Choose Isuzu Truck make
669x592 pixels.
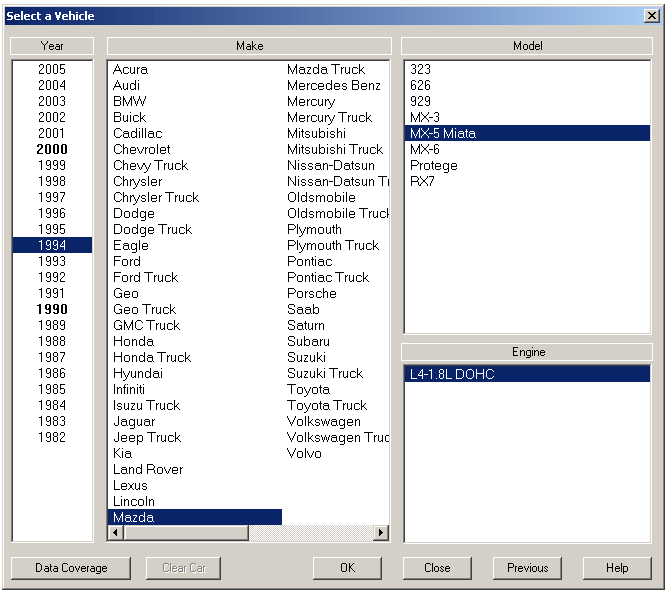146,405
